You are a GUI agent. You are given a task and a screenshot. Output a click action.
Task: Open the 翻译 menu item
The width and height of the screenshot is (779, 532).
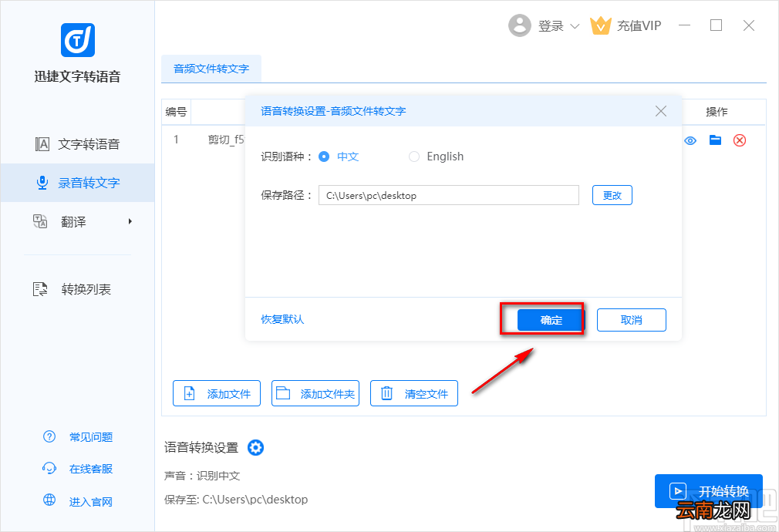[77, 221]
